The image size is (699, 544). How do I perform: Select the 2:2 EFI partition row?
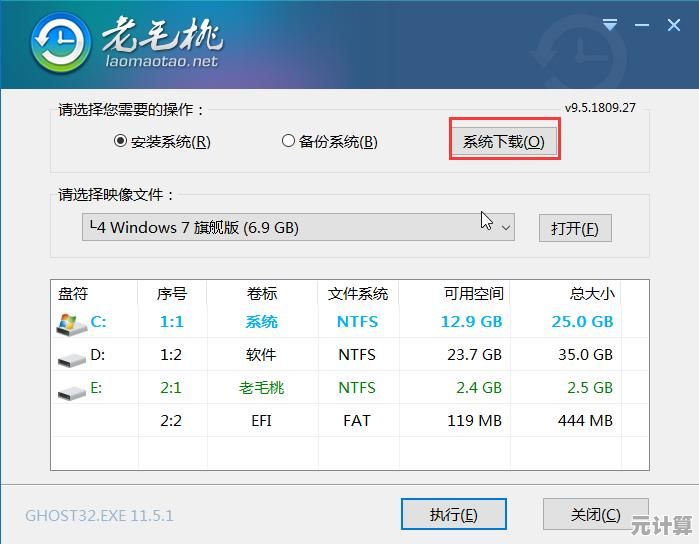pyautogui.click(x=349, y=421)
